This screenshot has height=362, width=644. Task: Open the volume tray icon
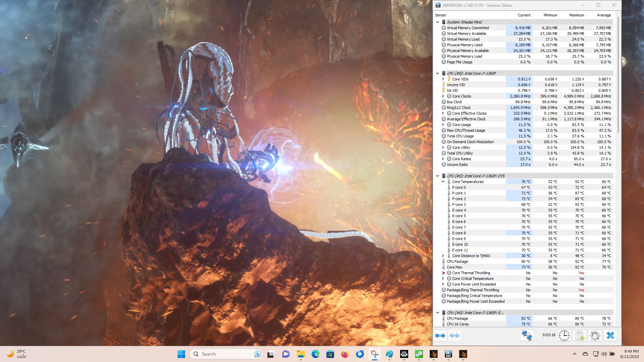[x=604, y=354]
